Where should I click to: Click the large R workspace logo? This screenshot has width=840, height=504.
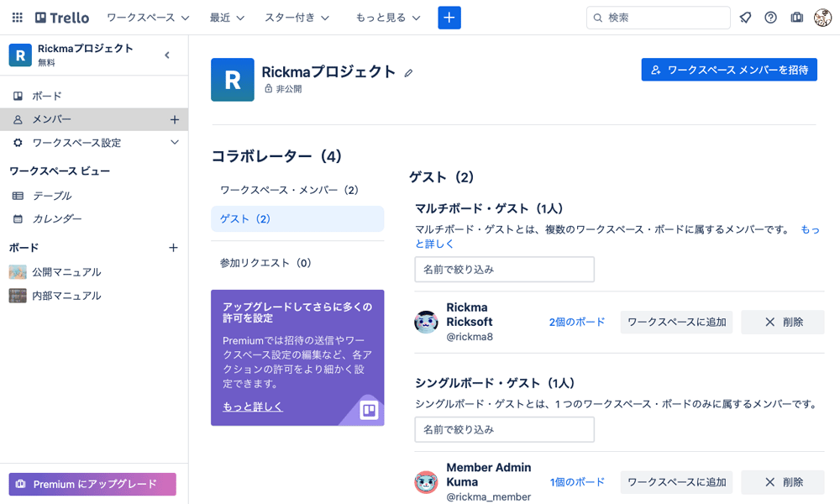pyautogui.click(x=233, y=80)
